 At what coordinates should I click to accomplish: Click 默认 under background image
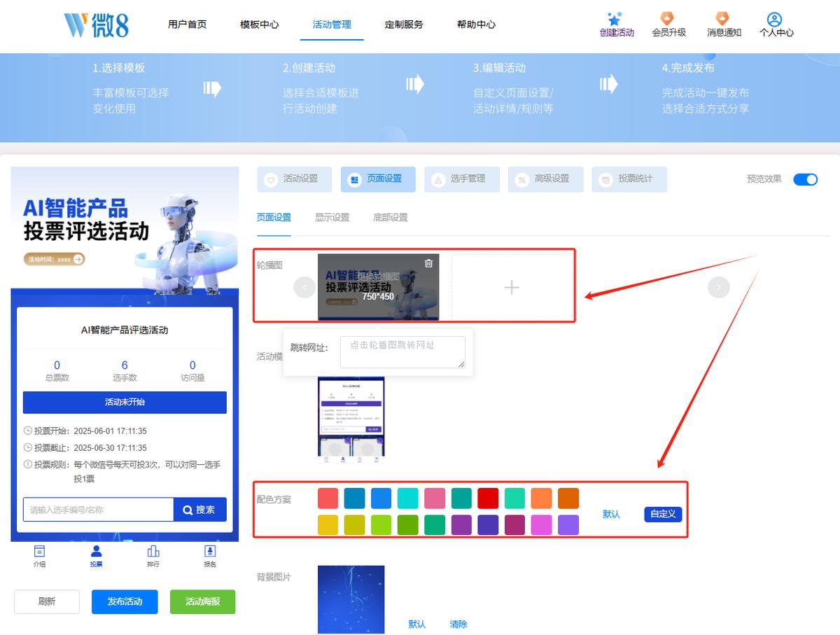pyautogui.click(x=417, y=624)
